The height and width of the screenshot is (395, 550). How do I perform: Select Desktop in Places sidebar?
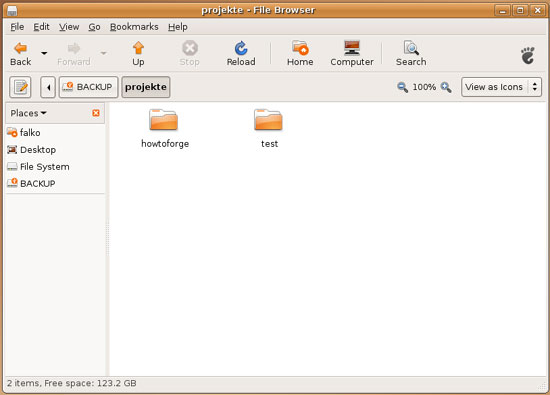[55, 150]
